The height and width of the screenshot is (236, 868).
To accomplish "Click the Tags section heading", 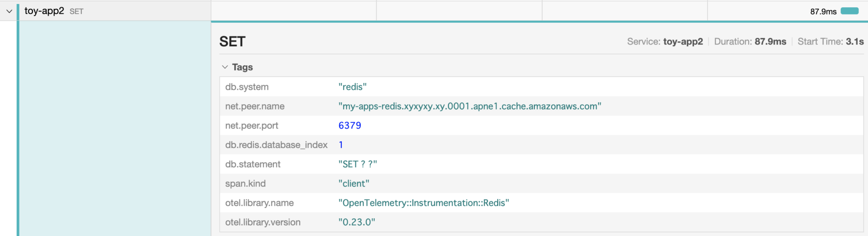I will [x=242, y=67].
